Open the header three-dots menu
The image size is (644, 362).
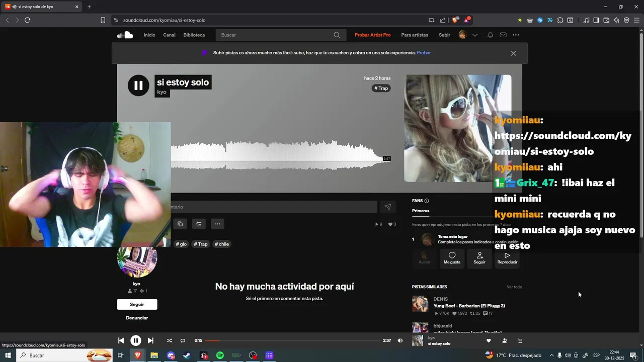516,35
